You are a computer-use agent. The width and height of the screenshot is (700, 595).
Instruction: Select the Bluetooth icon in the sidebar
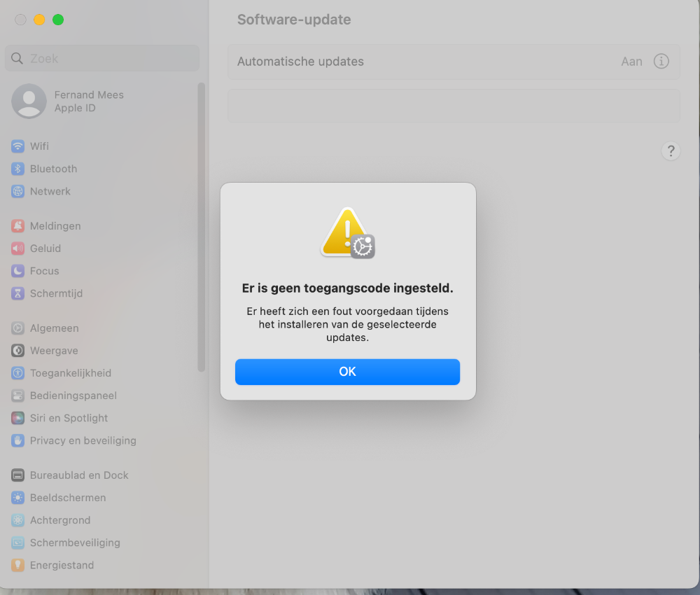[x=18, y=169]
